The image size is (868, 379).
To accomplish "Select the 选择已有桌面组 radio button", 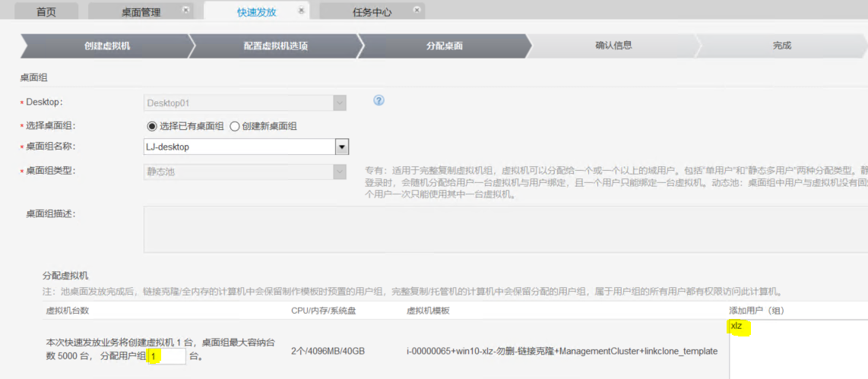I will point(152,126).
